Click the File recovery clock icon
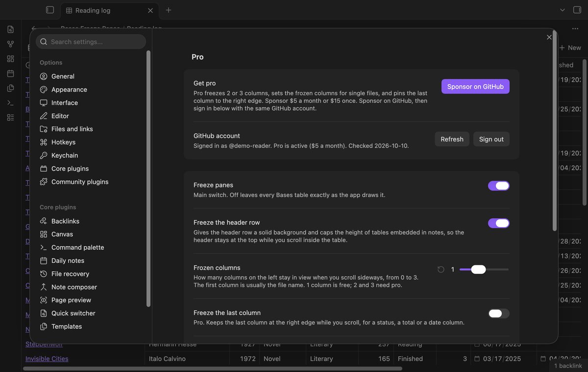This screenshot has width=588, height=372. tap(44, 274)
